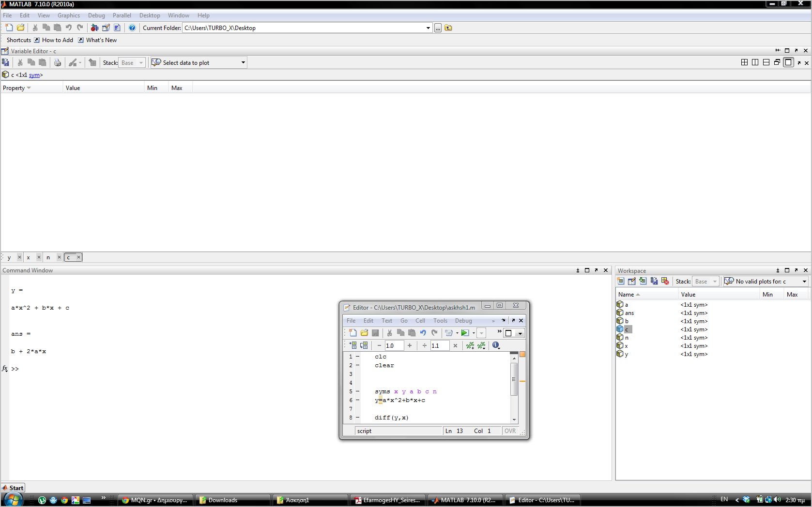The height and width of the screenshot is (507, 812).
Task: Click the blue Help question mark icon
Action: click(x=132, y=28)
